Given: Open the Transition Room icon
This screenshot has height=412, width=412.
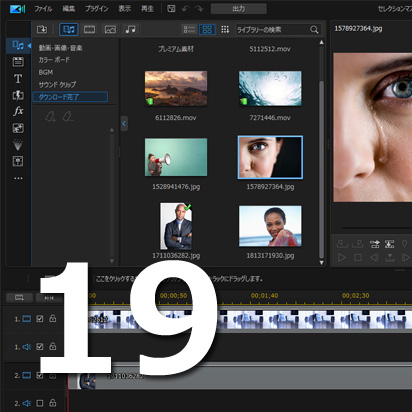Looking at the screenshot, I should pyautogui.click(x=18, y=95).
